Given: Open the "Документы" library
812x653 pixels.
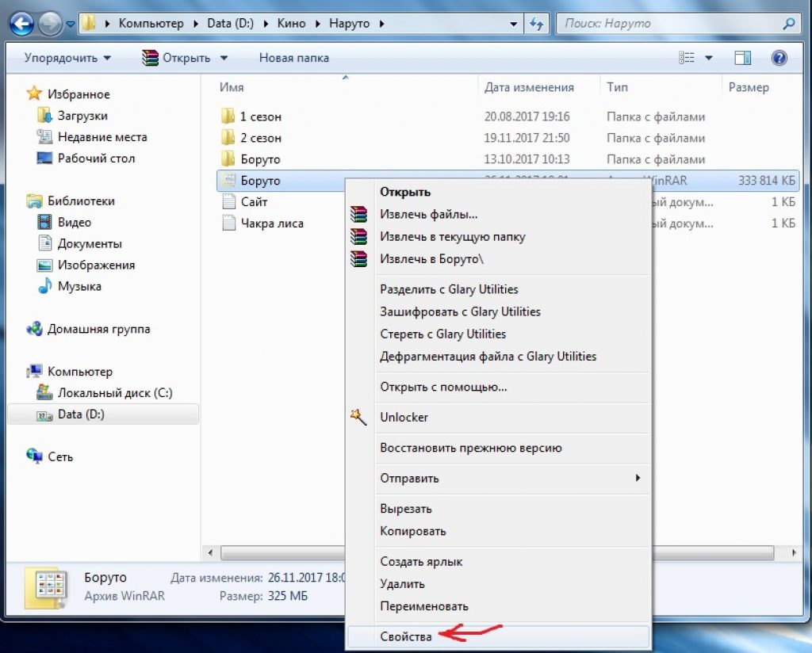Looking at the screenshot, I should [x=80, y=244].
